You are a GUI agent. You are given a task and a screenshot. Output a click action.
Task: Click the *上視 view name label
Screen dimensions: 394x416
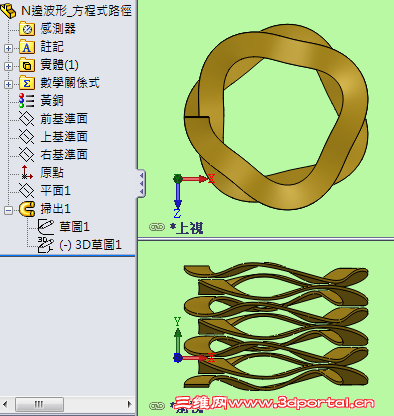pyautogui.click(x=186, y=228)
